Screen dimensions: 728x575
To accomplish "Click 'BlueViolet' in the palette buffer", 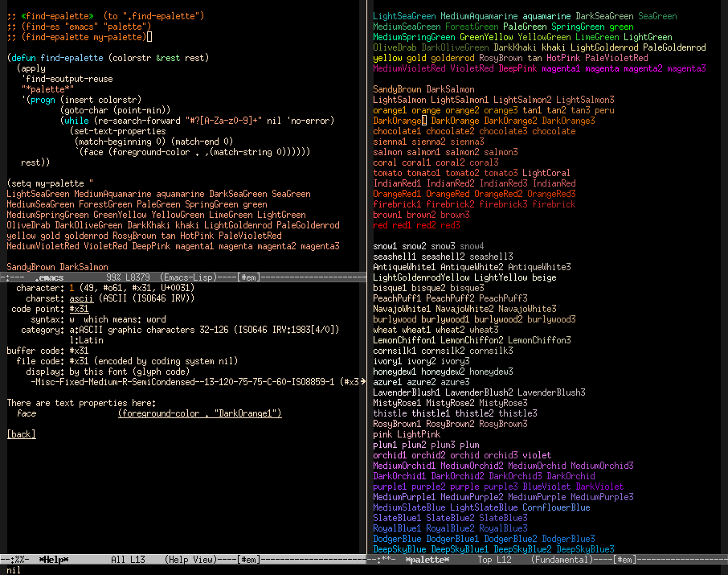I will pyautogui.click(x=546, y=487).
